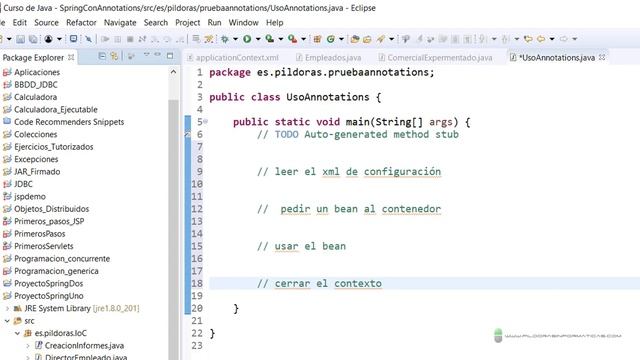Click the Forward navigation arrow icon
The image size is (640, 360).
[563, 39]
